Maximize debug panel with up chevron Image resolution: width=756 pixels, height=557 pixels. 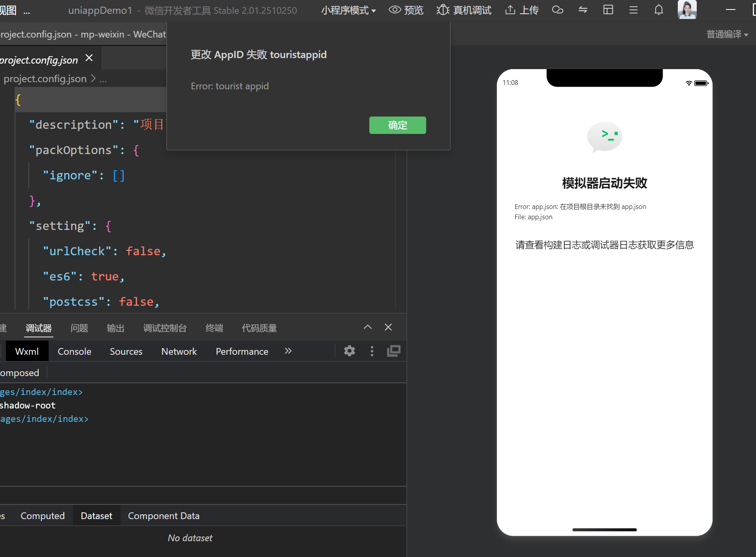point(368,327)
